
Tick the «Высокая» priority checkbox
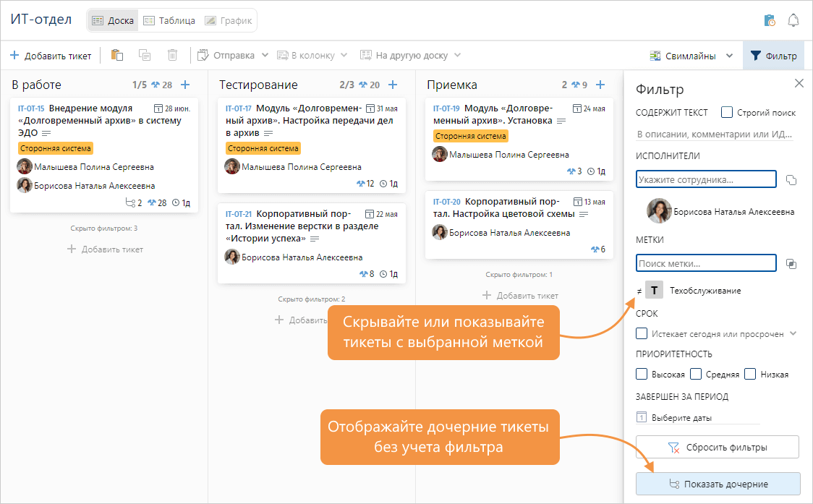(641, 374)
